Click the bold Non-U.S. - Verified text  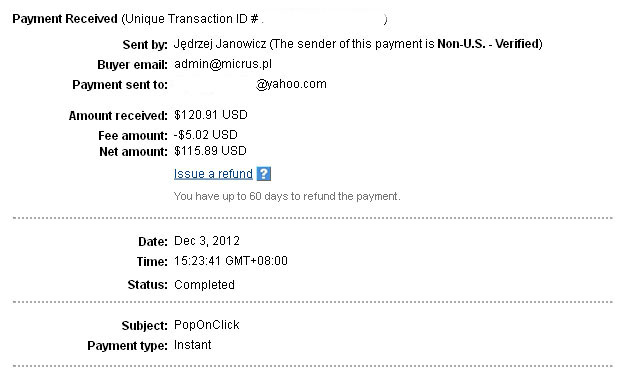[x=488, y=44]
